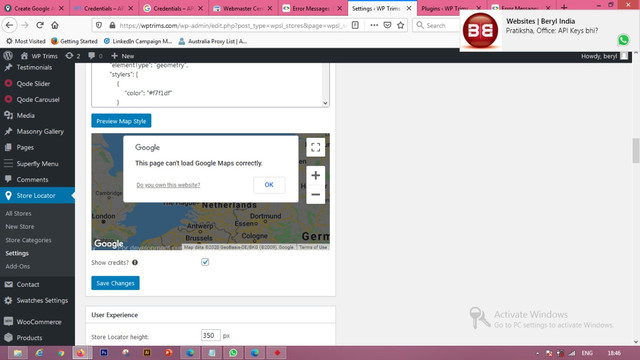This screenshot has height=360, width=640.
Task: Open Qode Carousel menu item
Action: [x=37, y=100]
